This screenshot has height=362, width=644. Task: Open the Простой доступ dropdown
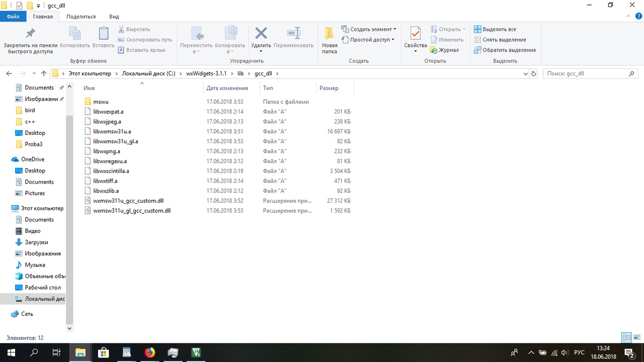click(368, 40)
